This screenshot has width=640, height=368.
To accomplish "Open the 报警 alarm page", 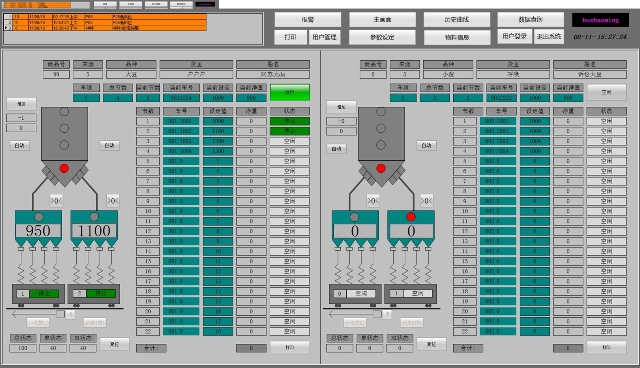I will (x=308, y=20).
